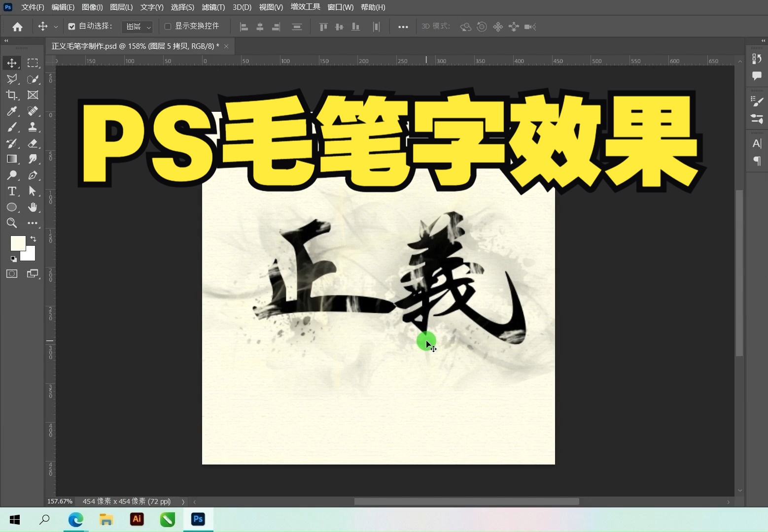Select the Horizontal Type tool
This screenshot has height=532, width=768.
(x=12, y=191)
